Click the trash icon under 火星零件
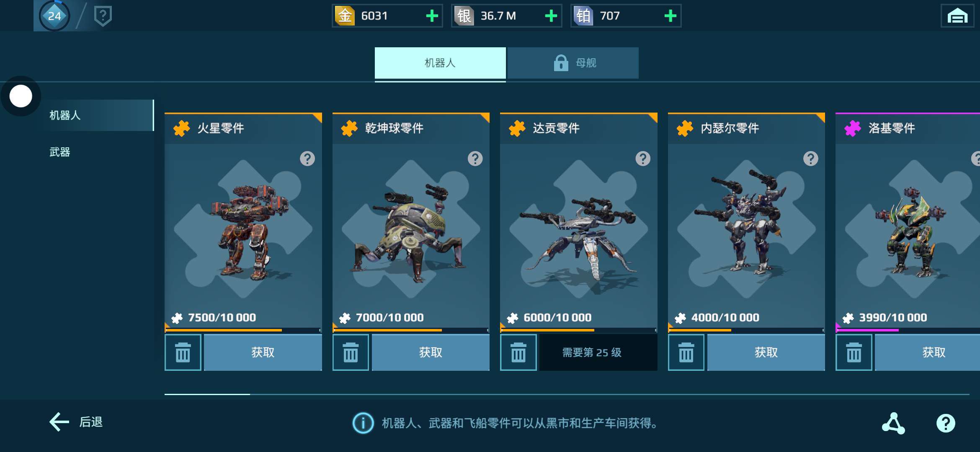Viewport: 980px width, 452px height. click(183, 352)
